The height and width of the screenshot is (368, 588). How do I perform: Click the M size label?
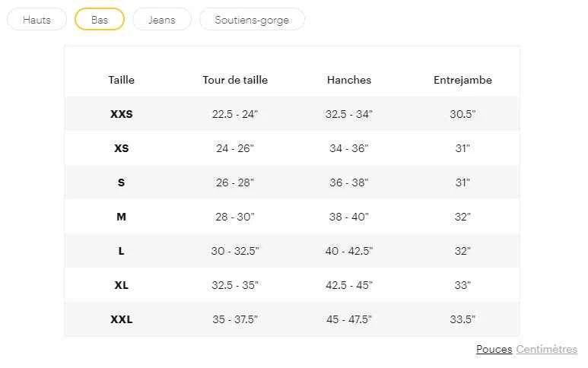[121, 217]
